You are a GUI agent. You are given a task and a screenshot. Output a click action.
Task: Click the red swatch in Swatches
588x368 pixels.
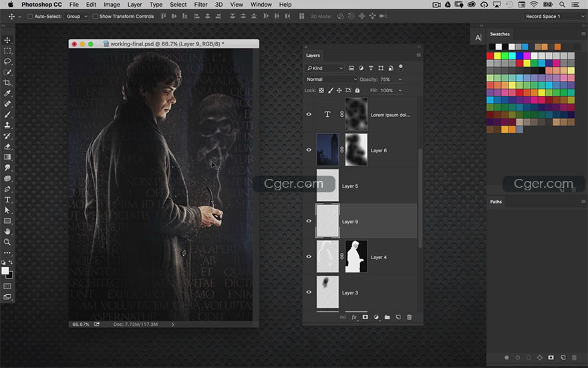pos(490,56)
